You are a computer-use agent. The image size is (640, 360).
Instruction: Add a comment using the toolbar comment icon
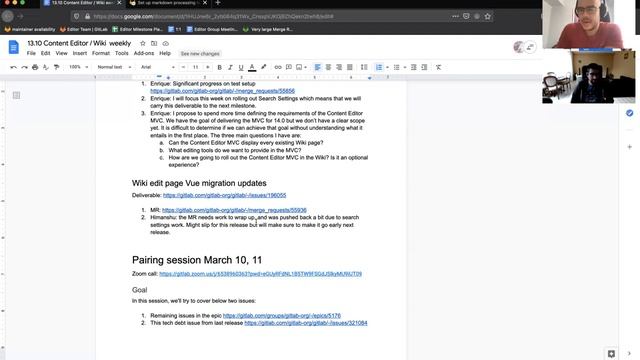click(289, 67)
